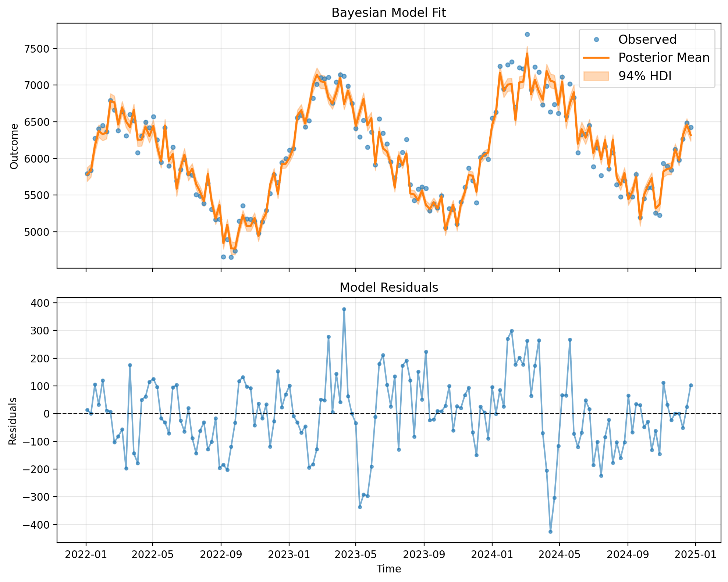The width and height of the screenshot is (728, 582).
Task: Click the 'Time' x-axis label
Action: click(388, 569)
